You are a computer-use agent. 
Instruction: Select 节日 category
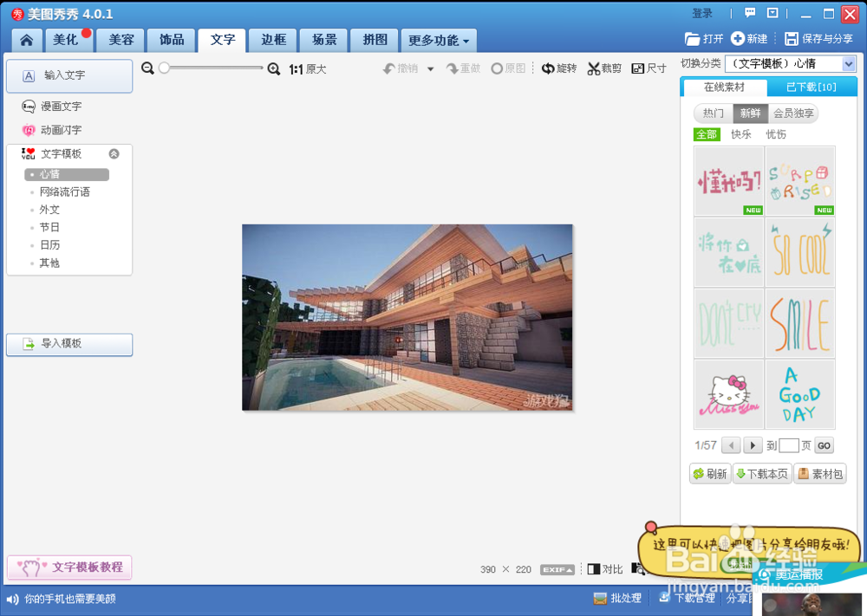(x=49, y=227)
